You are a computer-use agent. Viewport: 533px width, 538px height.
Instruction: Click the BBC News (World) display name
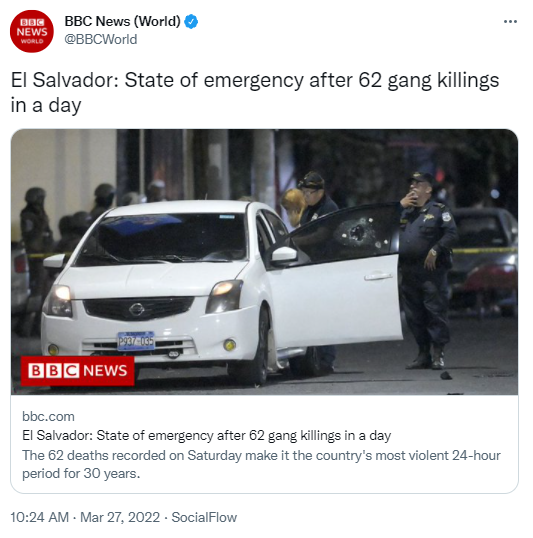click(x=123, y=21)
